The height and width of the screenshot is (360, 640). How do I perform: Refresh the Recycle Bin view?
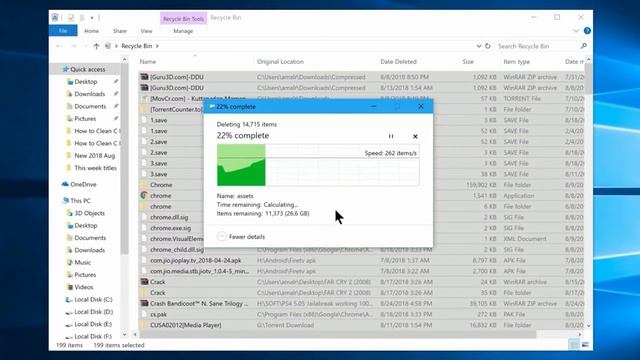488,46
